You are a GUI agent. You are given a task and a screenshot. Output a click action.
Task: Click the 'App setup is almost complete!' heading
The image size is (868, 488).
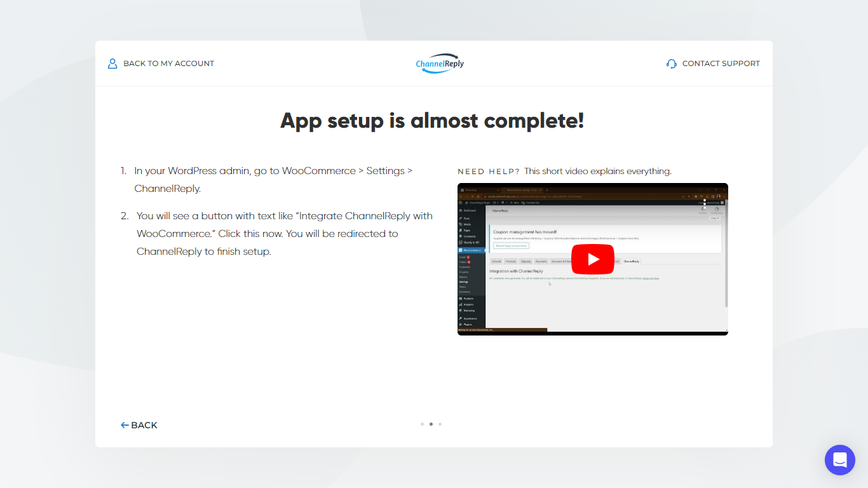tap(432, 121)
